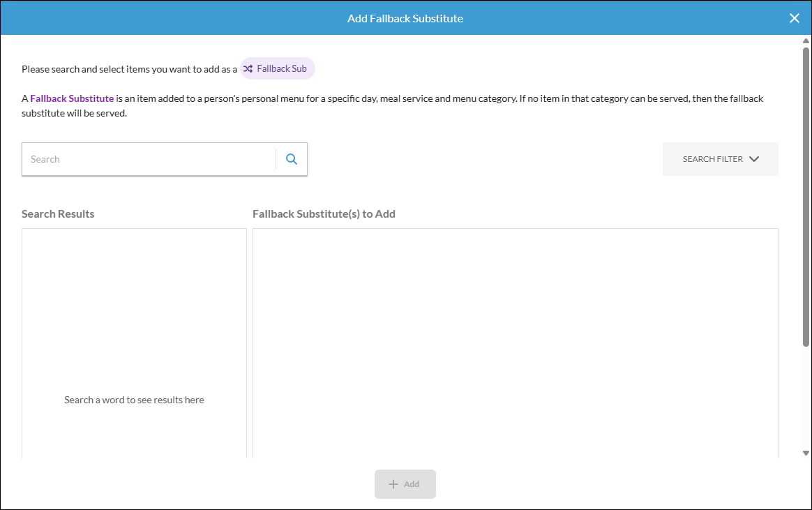Viewport: 812px width, 510px height.
Task: Click the shuffle icon in the Fallback Sub chip
Action: [x=248, y=68]
